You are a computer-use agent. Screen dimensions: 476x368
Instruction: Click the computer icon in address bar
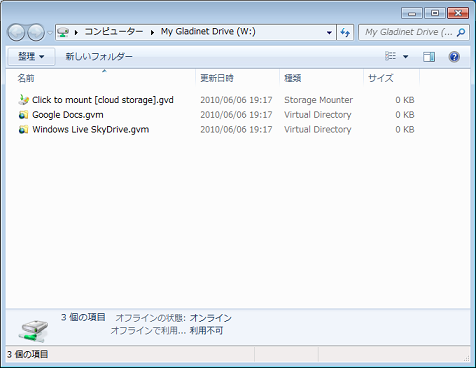[63, 32]
